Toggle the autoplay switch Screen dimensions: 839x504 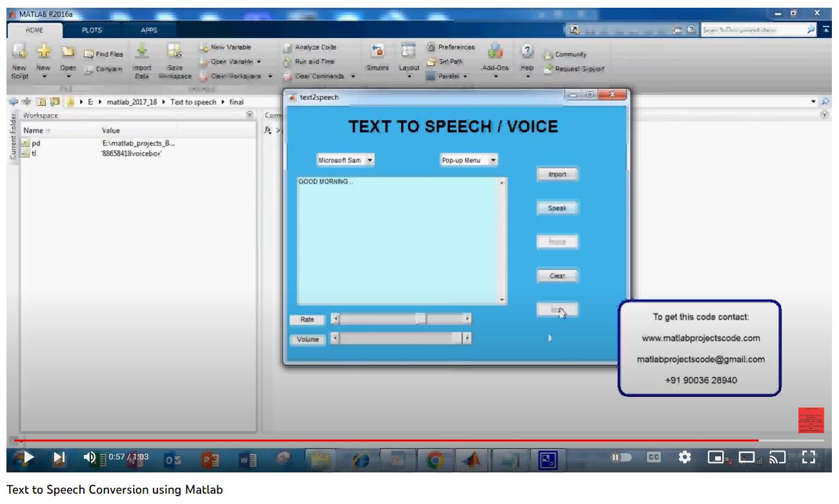[x=621, y=458]
